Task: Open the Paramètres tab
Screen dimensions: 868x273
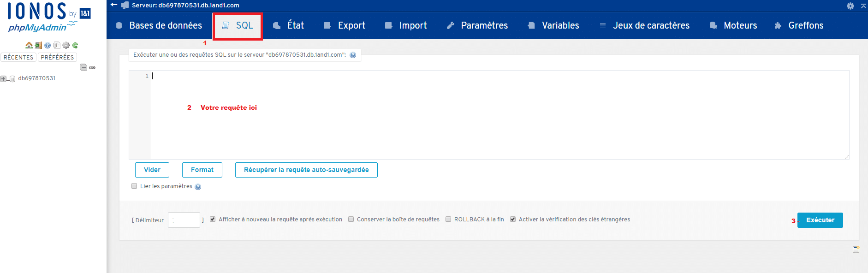Action: 477,25
